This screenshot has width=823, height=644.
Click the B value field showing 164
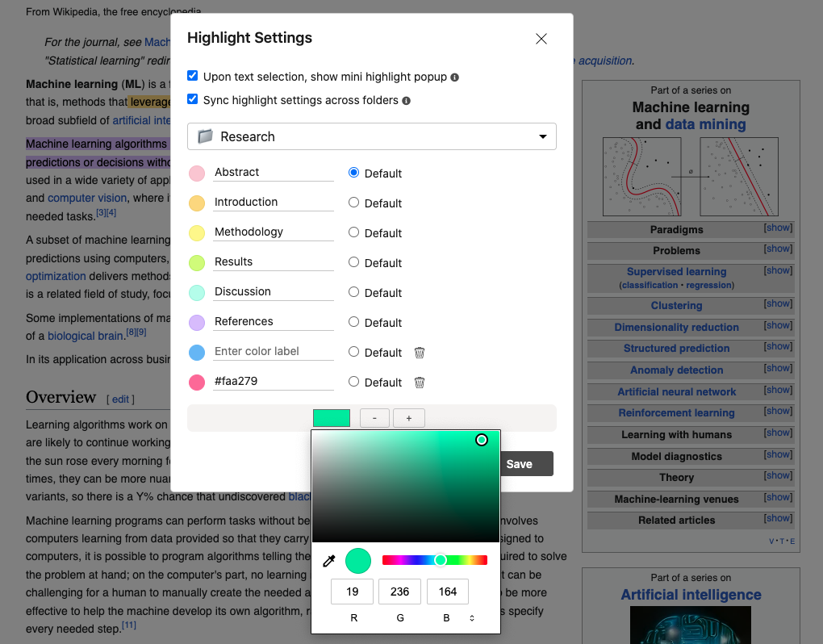coord(448,592)
